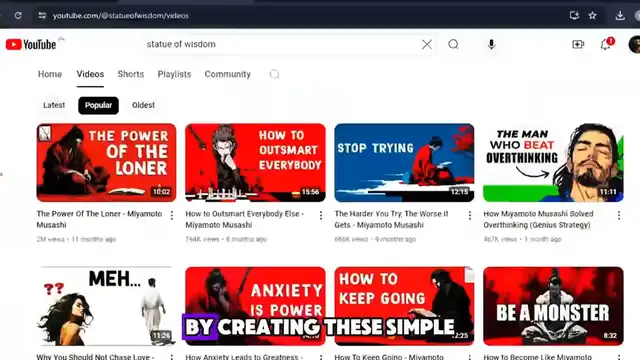
Task: Open the 'Stop Trying' thumbnail
Action: [404, 162]
